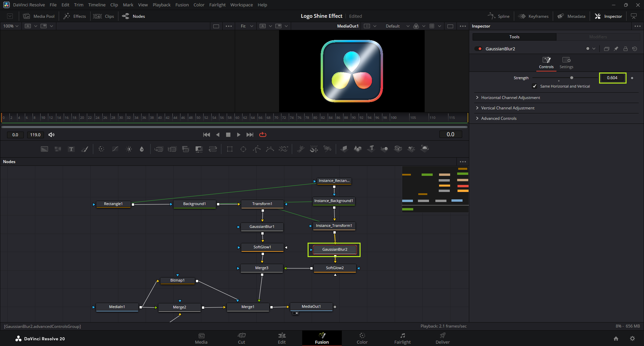Open the Spline editor panel
This screenshot has width=644, height=346.
499,16
